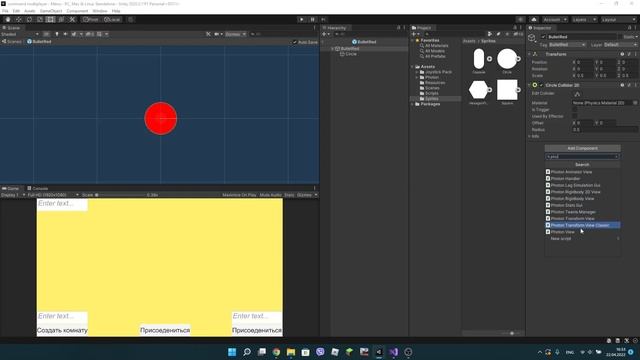The image size is (640, 360).
Task: Toggle the Used By Effector checkbox
Action: (x=575, y=116)
